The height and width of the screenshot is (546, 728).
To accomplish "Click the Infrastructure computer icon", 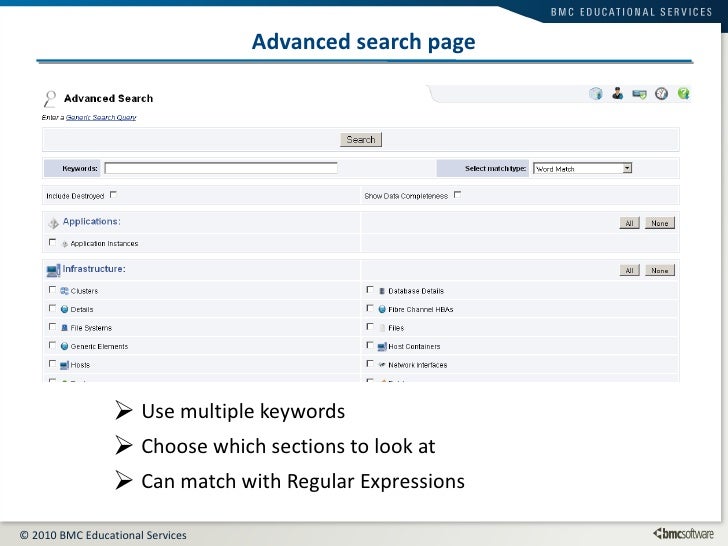I will pyautogui.click(x=53, y=270).
